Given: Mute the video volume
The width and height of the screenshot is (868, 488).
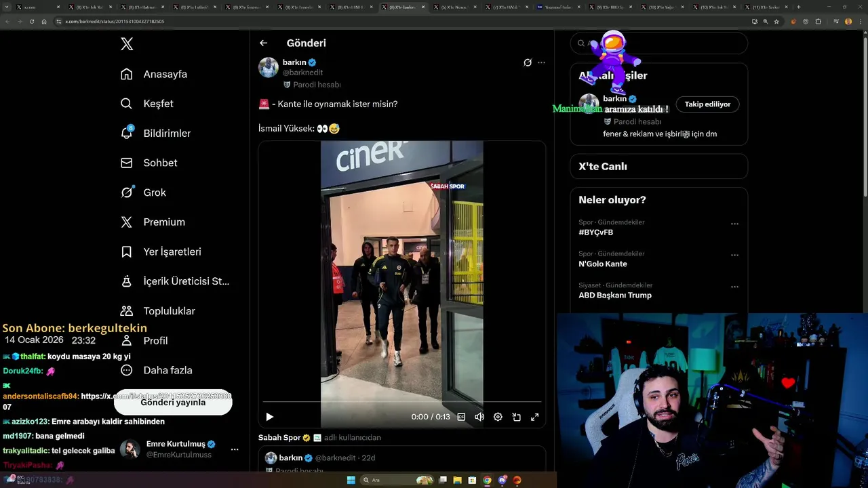Looking at the screenshot, I should pos(479,417).
